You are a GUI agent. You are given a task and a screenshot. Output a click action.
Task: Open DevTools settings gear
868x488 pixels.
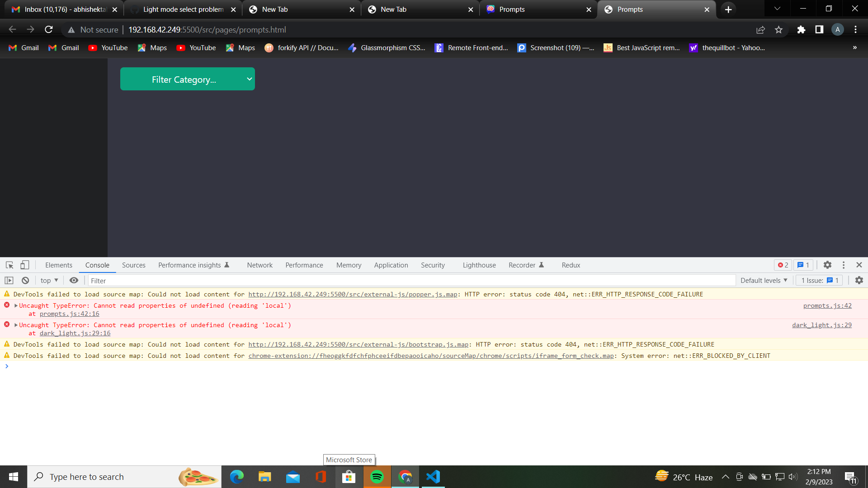828,265
